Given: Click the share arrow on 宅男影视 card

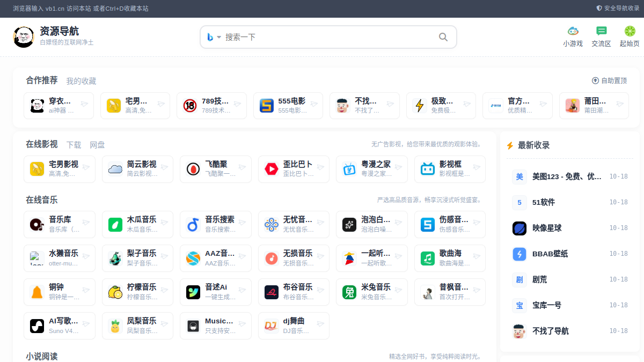Looking at the screenshot, I should pos(86,167).
